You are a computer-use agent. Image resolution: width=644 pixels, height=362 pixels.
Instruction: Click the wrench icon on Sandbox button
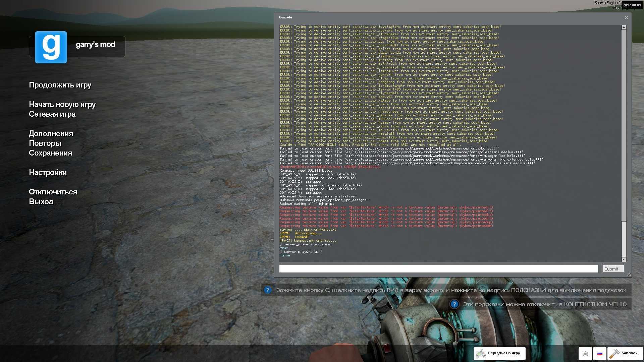614,354
